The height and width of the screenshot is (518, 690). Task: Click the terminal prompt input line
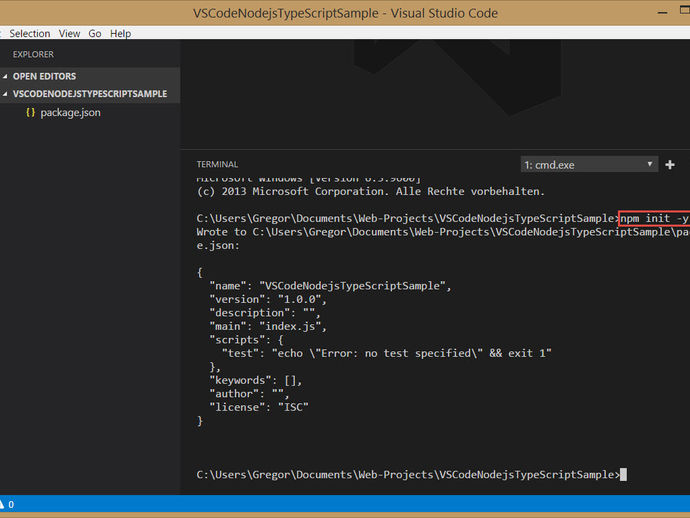pyautogui.click(x=411, y=474)
